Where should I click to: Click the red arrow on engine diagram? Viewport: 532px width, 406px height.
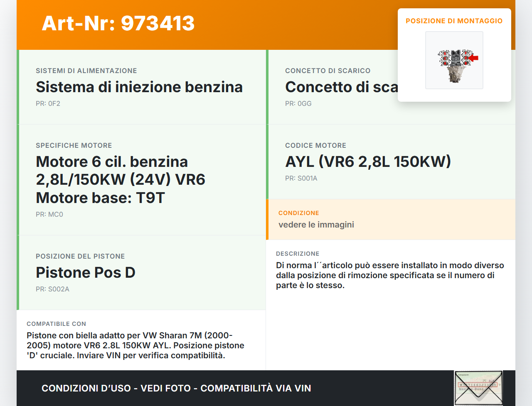click(474, 58)
